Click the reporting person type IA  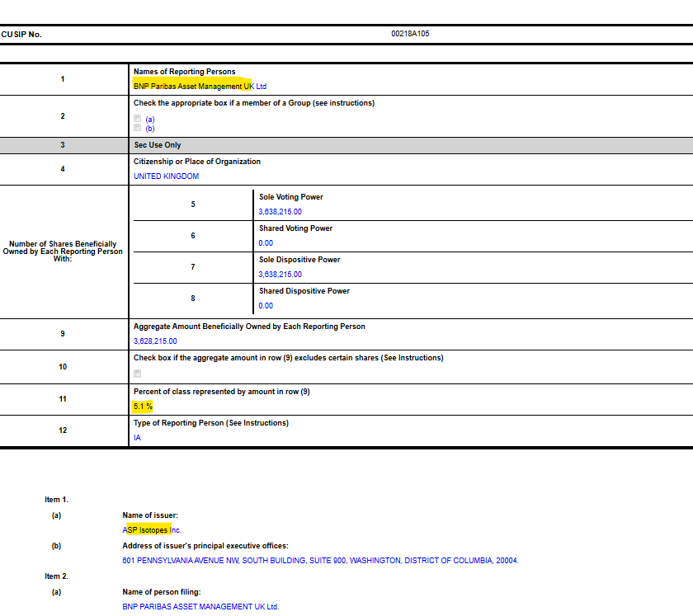point(138,438)
